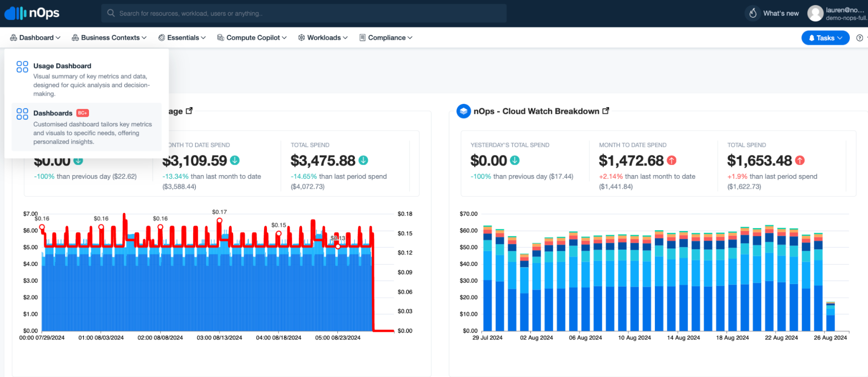Screen dimensions: 868x377
Task: Click the Workloads menu icon
Action: 301,38
